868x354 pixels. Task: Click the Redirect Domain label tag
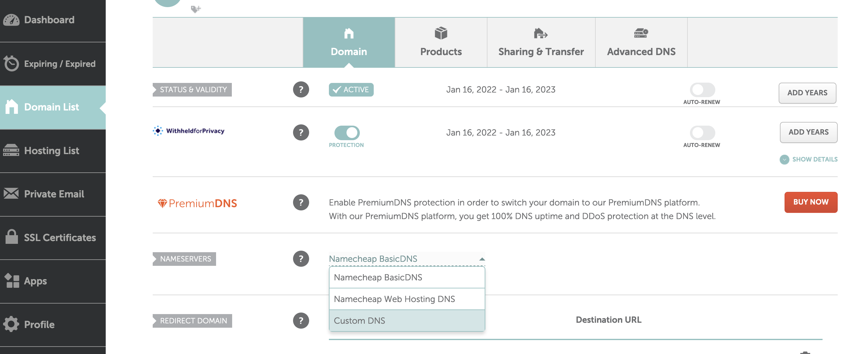tap(192, 321)
